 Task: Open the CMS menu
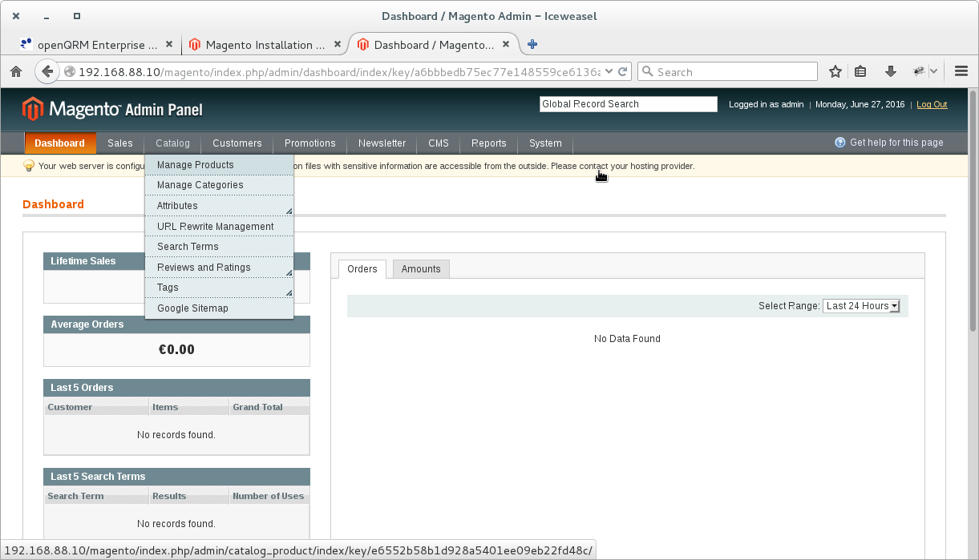pos(439,143)
